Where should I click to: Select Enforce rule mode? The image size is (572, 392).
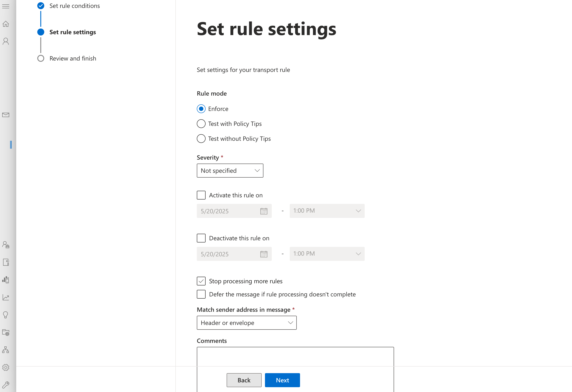201,109
